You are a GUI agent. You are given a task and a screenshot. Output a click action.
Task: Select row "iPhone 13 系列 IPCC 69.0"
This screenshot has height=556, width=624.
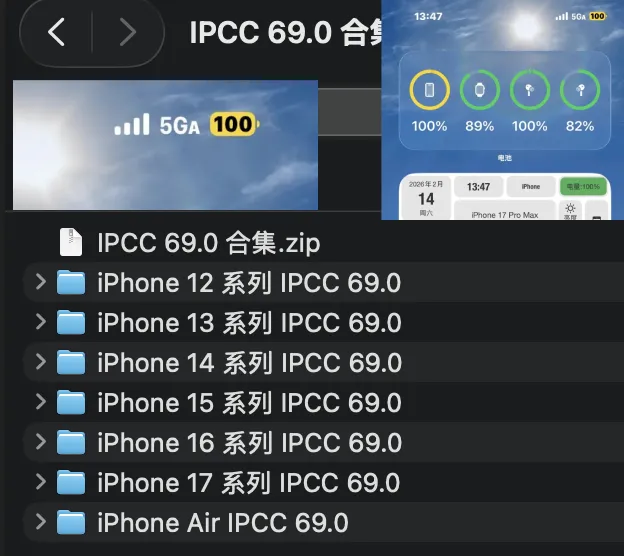(324, 322)
